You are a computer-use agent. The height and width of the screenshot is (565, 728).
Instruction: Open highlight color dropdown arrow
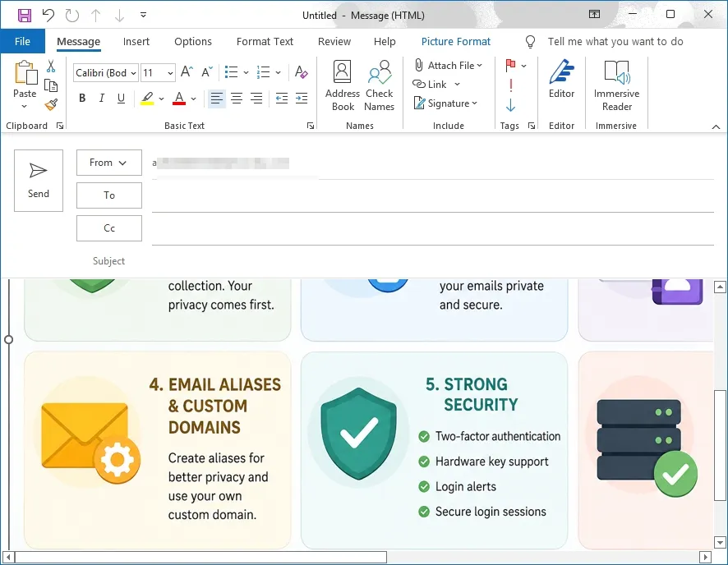[x=161, y=99]
